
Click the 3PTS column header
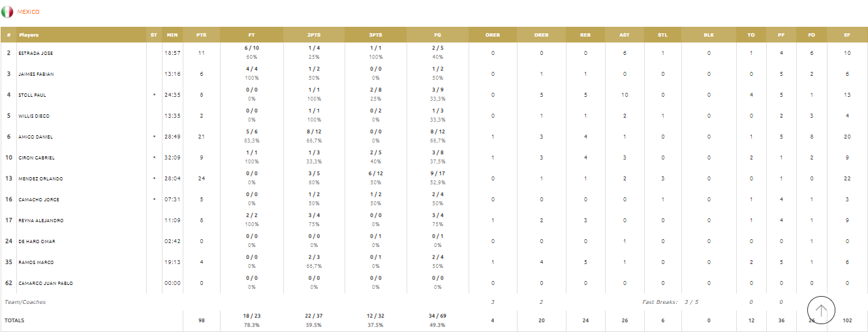(x=376, y=35)
